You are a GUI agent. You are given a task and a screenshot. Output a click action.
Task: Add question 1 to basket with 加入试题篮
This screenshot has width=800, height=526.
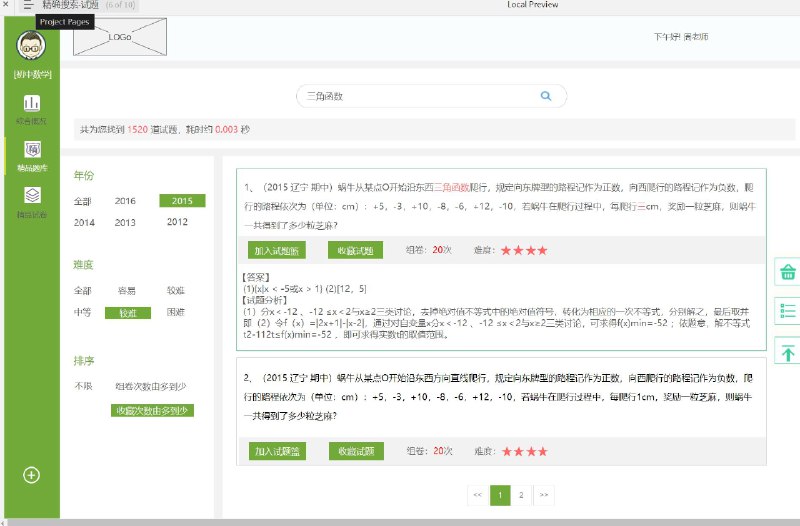[277, 251]
